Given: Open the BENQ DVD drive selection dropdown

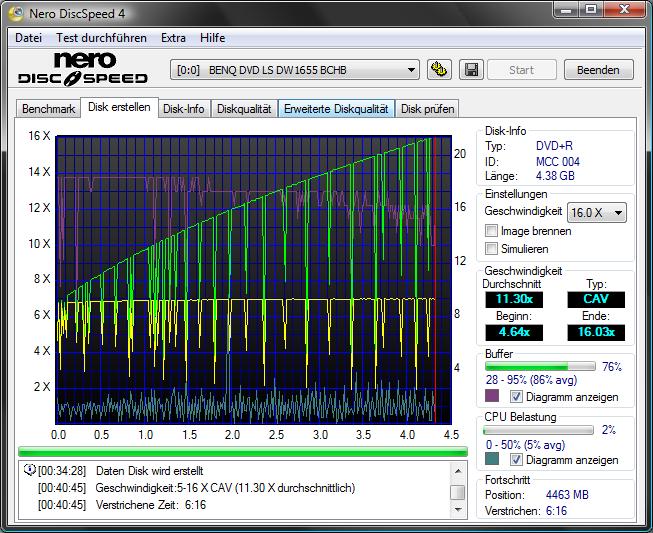Looking at the screenshot, I should coord(295,70).
